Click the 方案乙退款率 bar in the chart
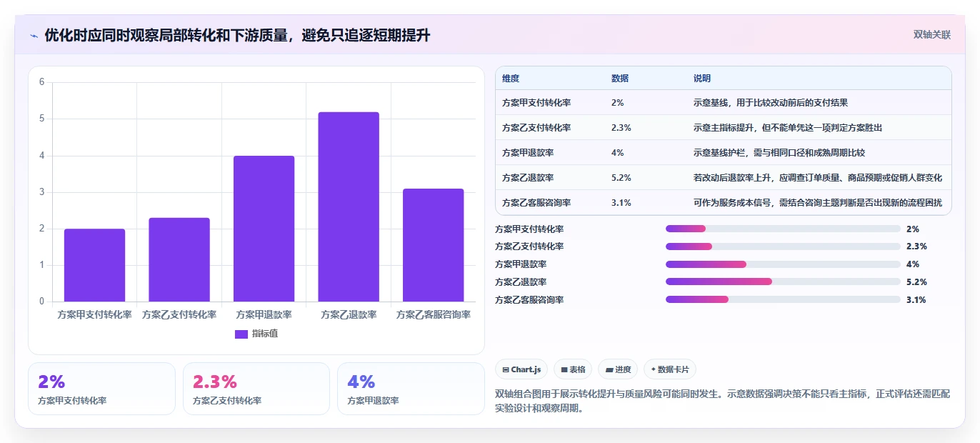 [x=349, y=206]
